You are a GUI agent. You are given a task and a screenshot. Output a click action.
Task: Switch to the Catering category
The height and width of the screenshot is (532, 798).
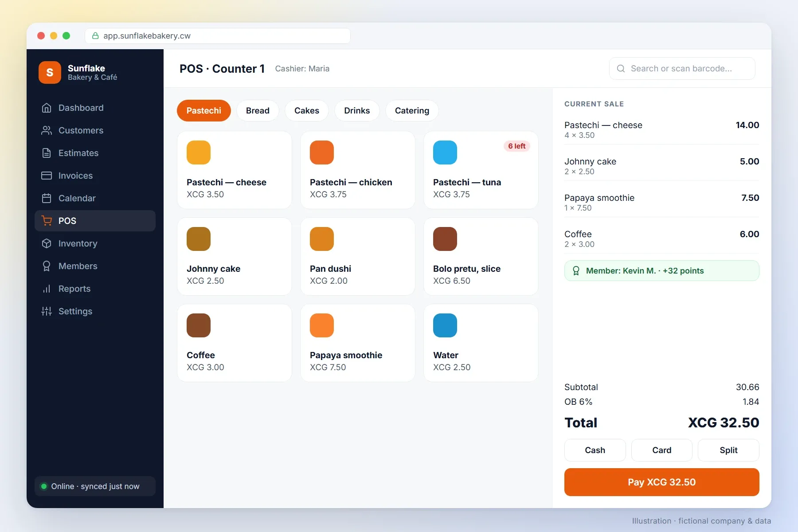coord(412,110)
